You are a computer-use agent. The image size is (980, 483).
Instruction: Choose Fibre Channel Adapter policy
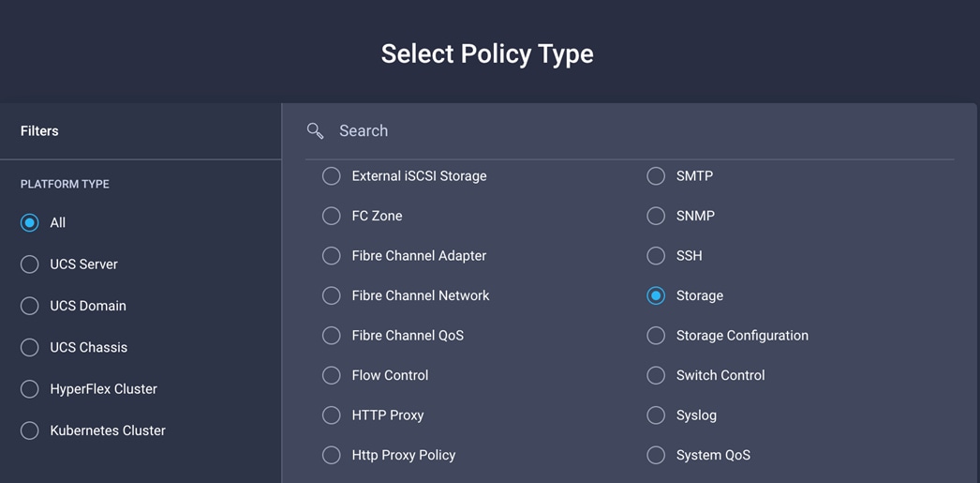click(x=332, y=255)
